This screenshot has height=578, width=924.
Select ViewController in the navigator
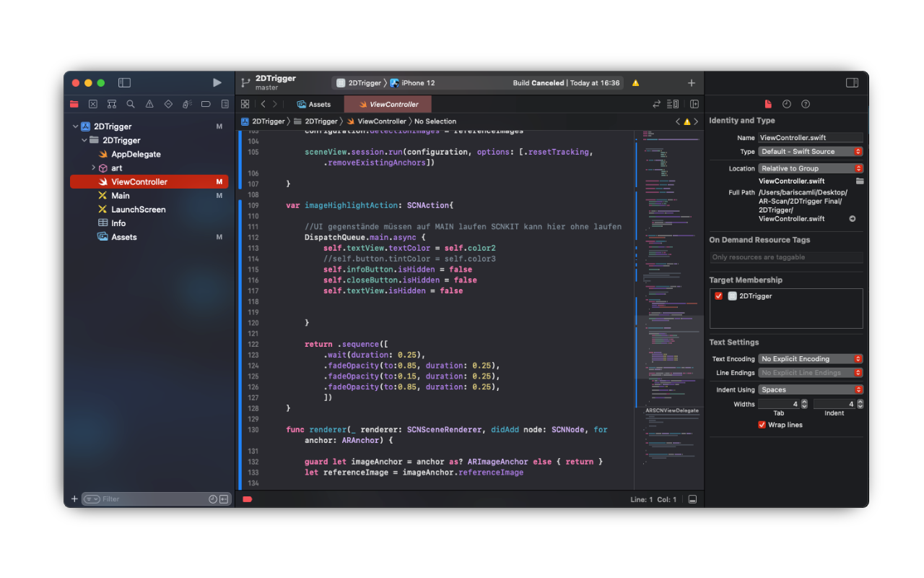point(149,182)
